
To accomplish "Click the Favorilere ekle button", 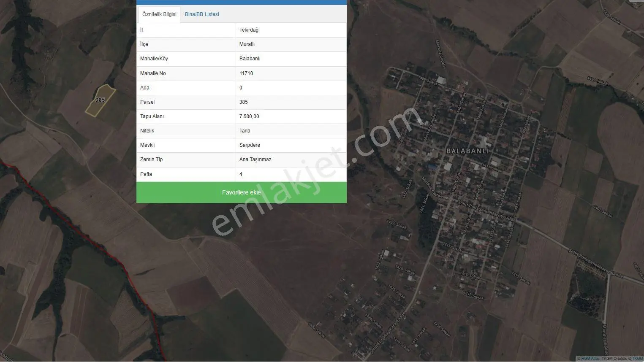I will pyautogui.click(x=242, y=192).
